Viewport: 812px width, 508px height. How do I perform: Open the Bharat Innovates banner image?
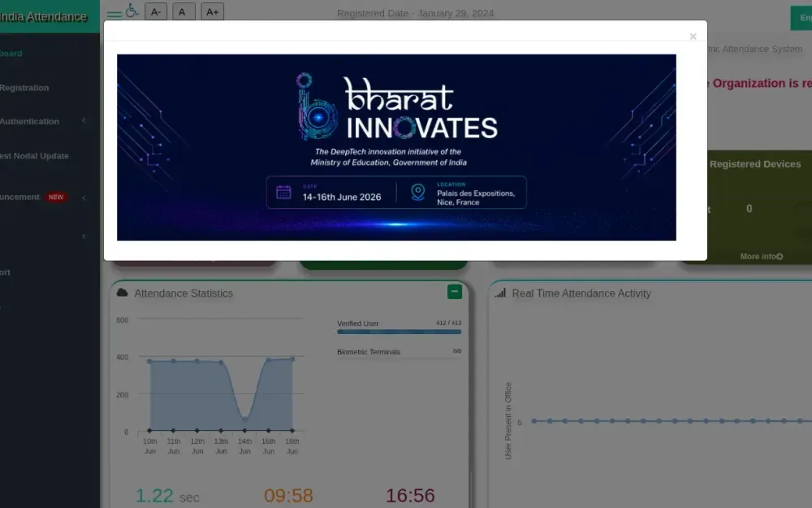pyautogui.click(x=396, y=147)
